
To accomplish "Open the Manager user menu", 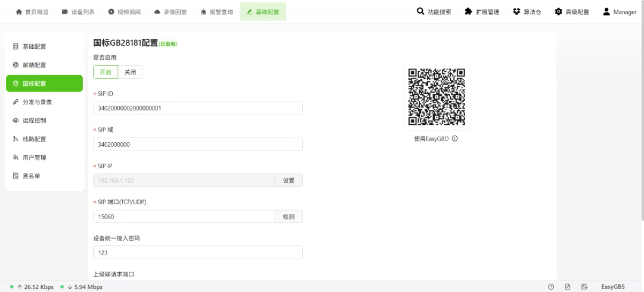I will tap(620, 12).
